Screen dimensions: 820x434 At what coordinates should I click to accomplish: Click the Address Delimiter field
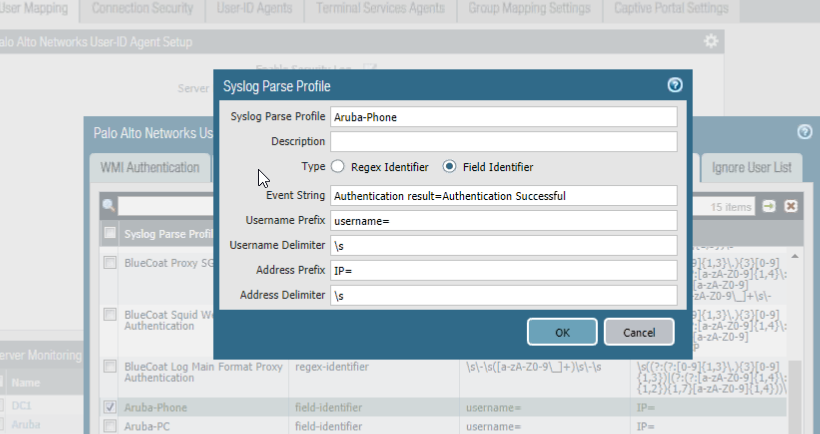[x=504, y=295]
